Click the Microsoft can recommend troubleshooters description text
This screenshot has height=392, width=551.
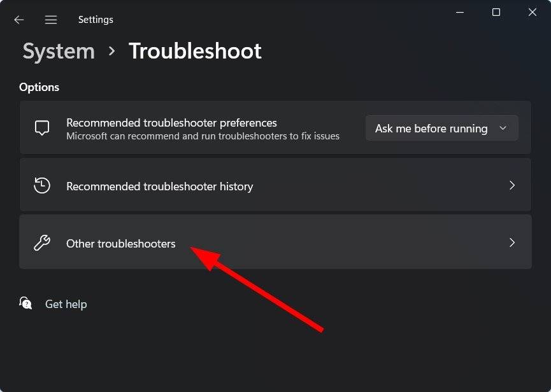pyautogui.click(x=203, y=136)
